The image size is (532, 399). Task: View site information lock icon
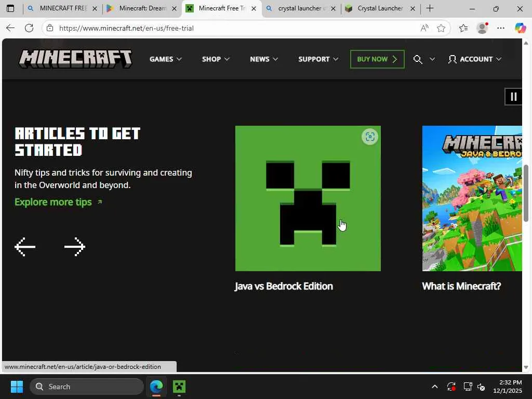click(50, 28)
